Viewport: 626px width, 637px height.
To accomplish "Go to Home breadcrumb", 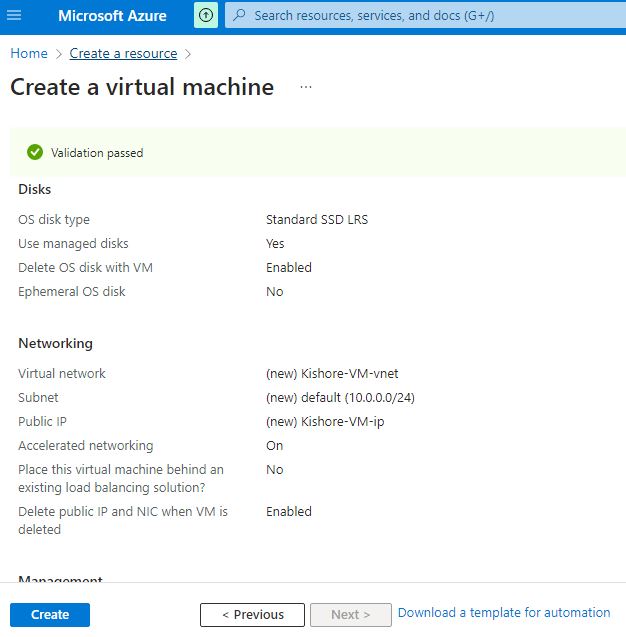I will 29,54.
